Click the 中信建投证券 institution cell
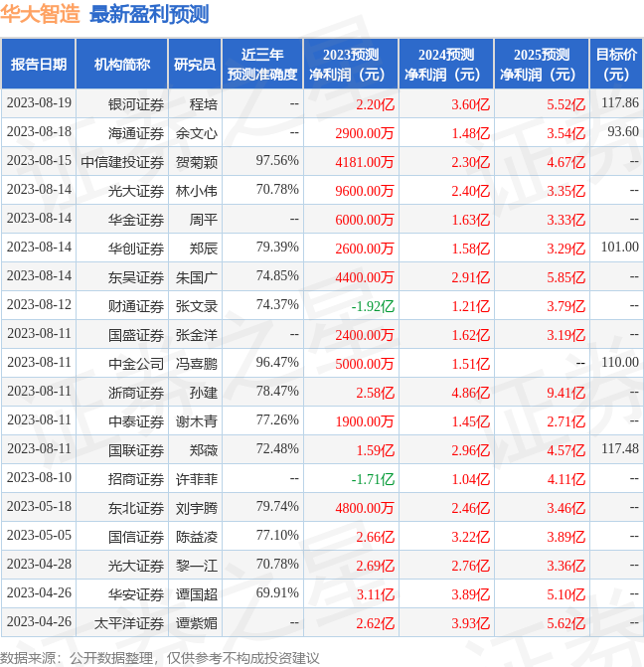The image size is (644, 667). point(122,162)
